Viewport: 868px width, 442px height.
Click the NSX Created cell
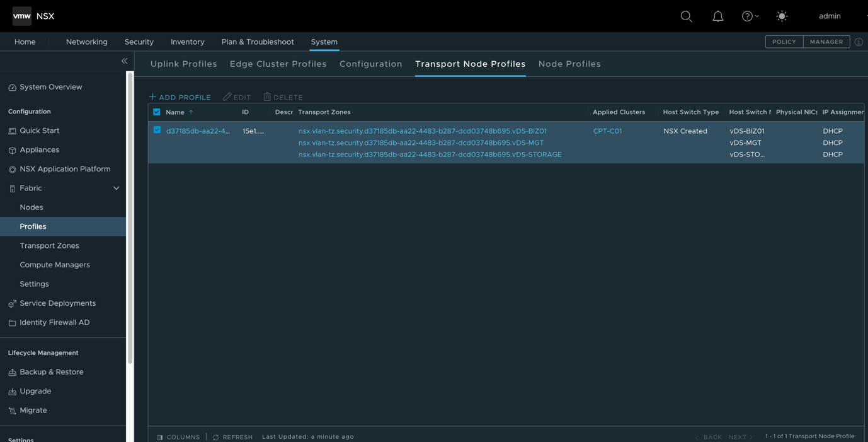tap(685, 131)
